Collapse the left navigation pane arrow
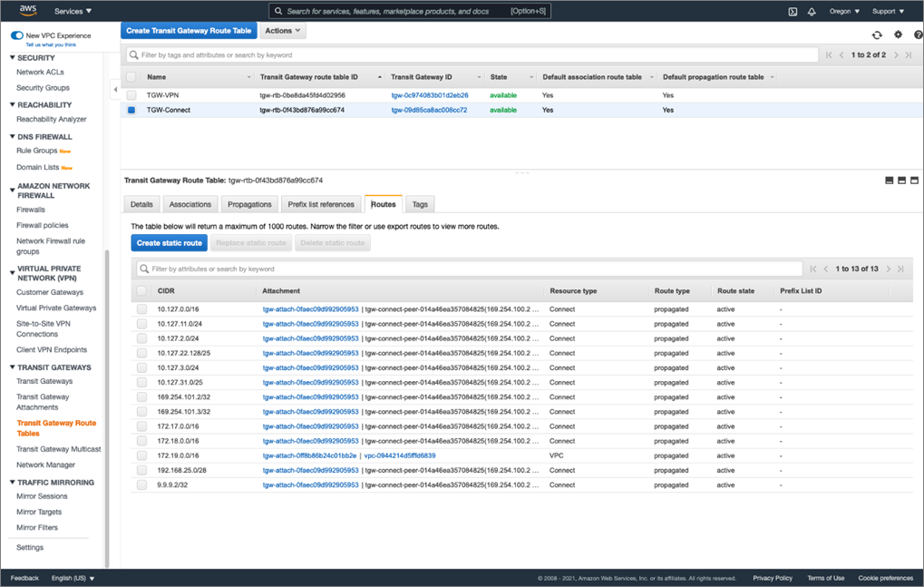 (115, 90)
